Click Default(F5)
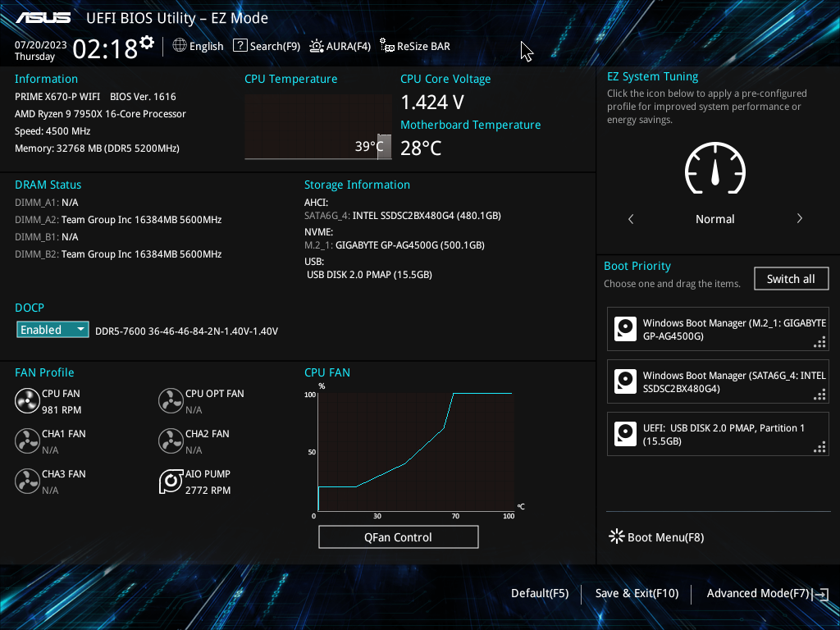The width and height of the screenshot is (840, 630). 540,593
